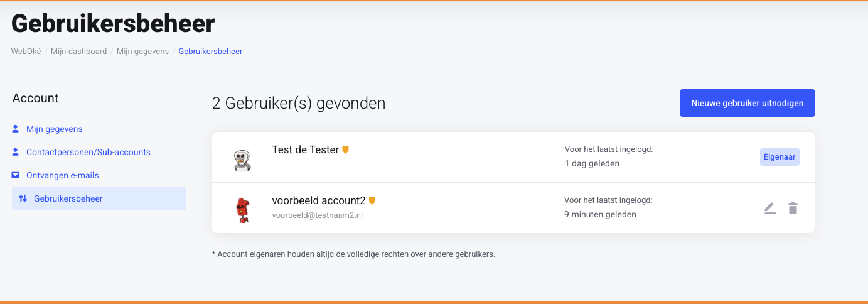868x304 pixels.
Task: Open Contactpersonen/Sub-accounts in the sidebar
Action: (88, 152)
